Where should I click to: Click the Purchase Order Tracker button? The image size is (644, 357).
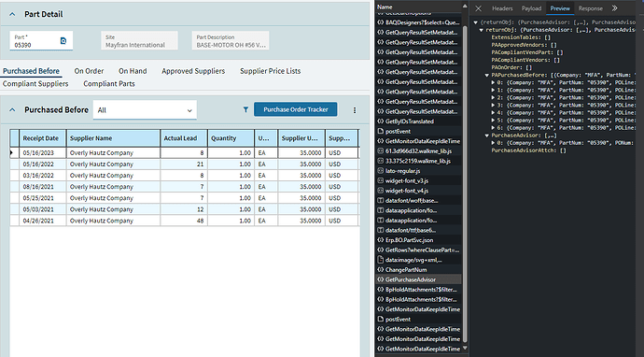pos(296,109)
